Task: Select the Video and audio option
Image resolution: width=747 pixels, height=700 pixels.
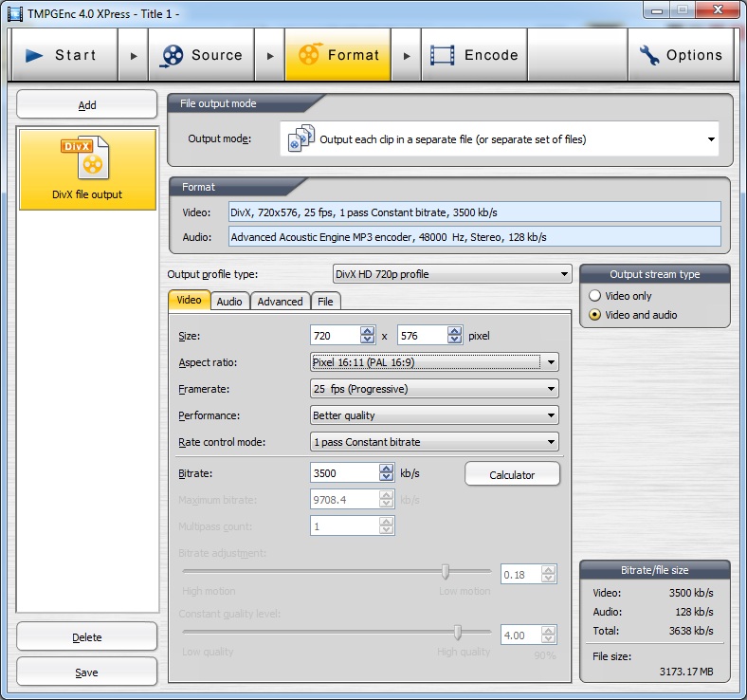Action: pyautogui.click(x=595, y=315)
